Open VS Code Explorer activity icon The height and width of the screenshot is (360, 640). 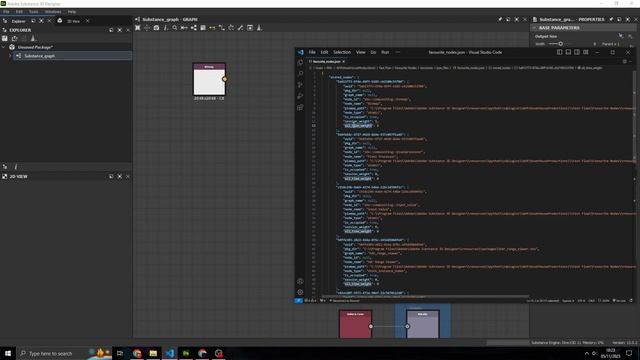pos(300,62)
